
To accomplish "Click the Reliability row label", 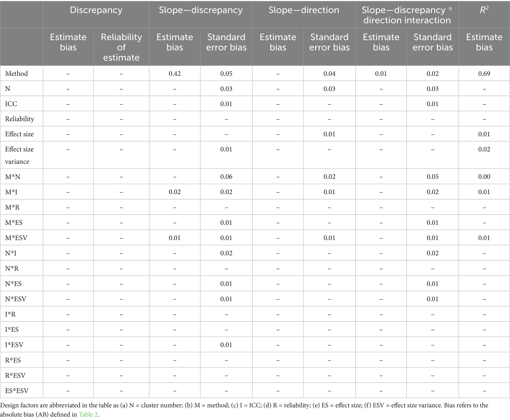I will coord(19,119).
